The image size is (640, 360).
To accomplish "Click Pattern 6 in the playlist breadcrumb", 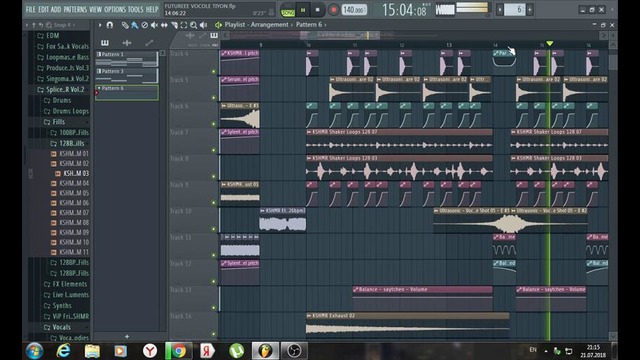I will click(x=309, y=25).
